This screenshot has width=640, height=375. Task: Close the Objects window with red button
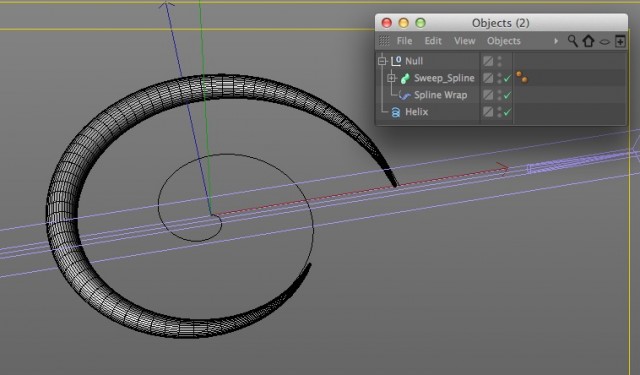pos(387,23)
